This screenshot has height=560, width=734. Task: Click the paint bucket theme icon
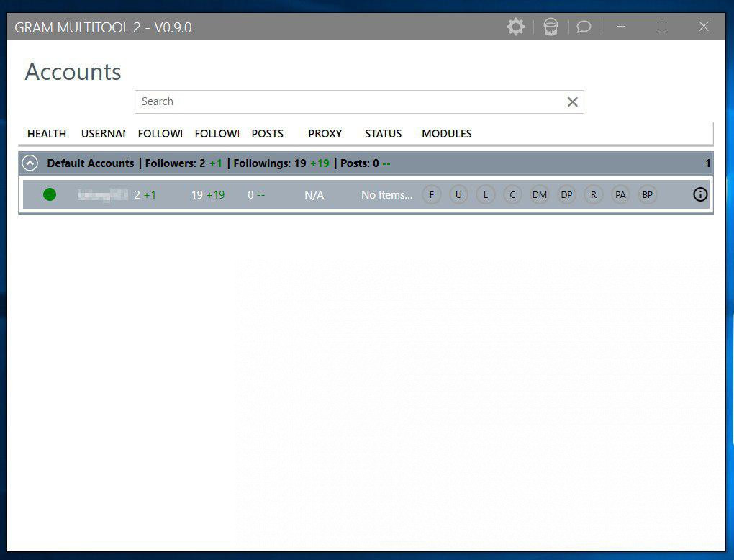tap(550, 27)
